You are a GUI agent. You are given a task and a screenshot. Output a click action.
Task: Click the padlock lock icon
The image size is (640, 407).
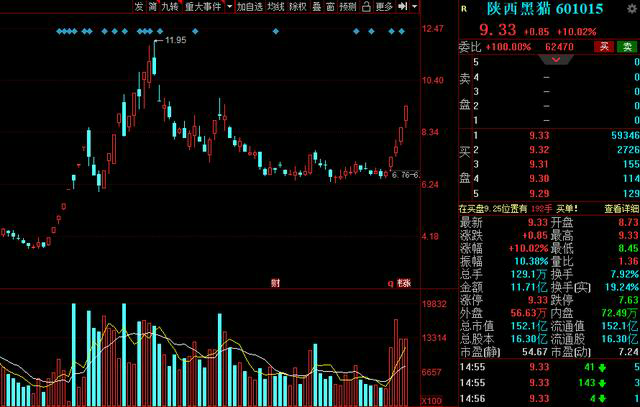point(367,6)
